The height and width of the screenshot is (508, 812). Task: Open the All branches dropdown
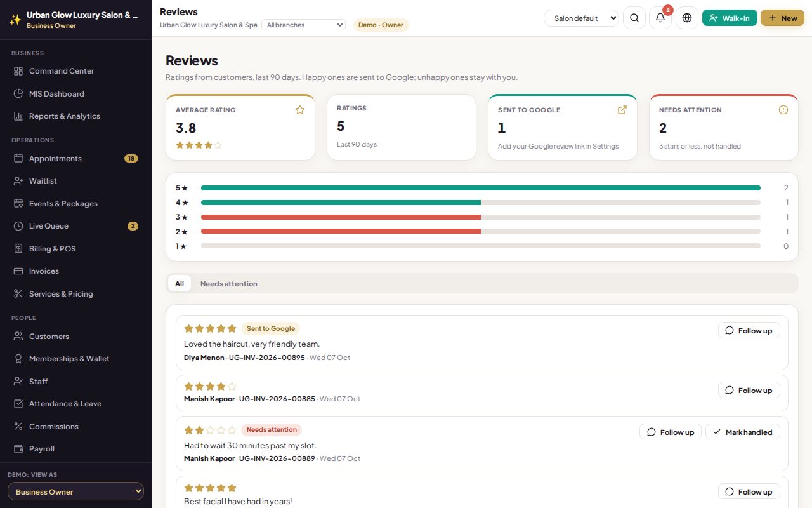[x=303, y=25]
